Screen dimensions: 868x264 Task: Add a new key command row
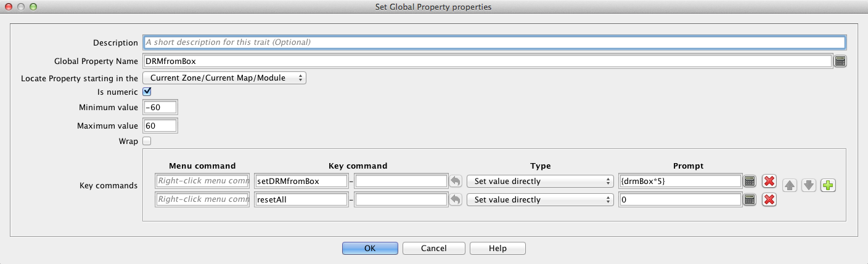point(828,185)
